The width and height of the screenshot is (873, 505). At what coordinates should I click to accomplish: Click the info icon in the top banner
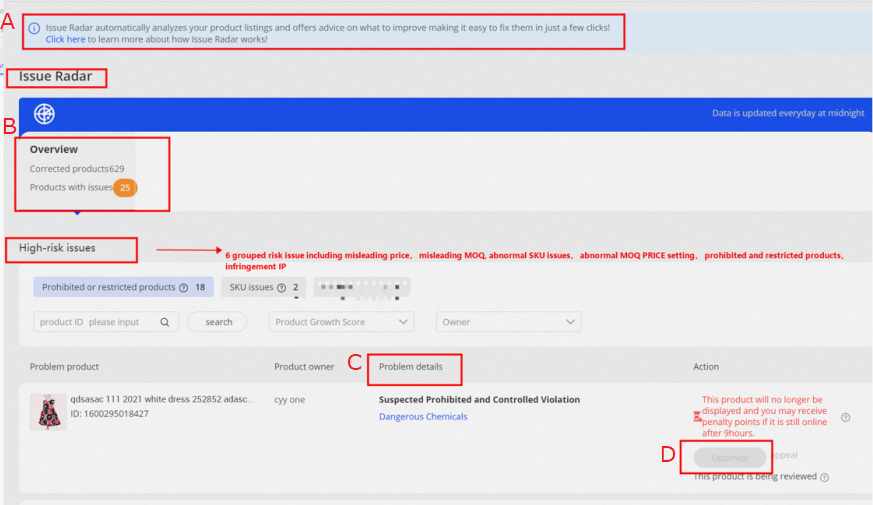(35, 28)
